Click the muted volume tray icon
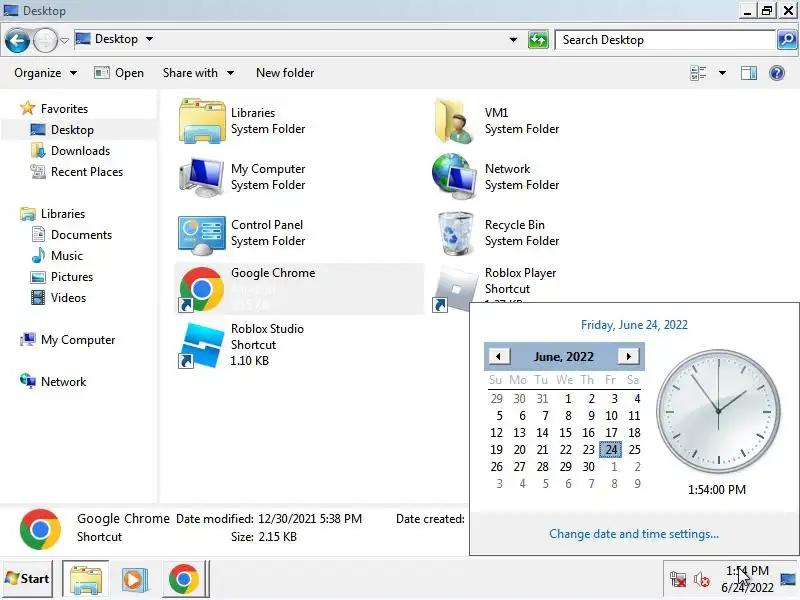Screen dimensions: 800x600 (x=702, y=580)
